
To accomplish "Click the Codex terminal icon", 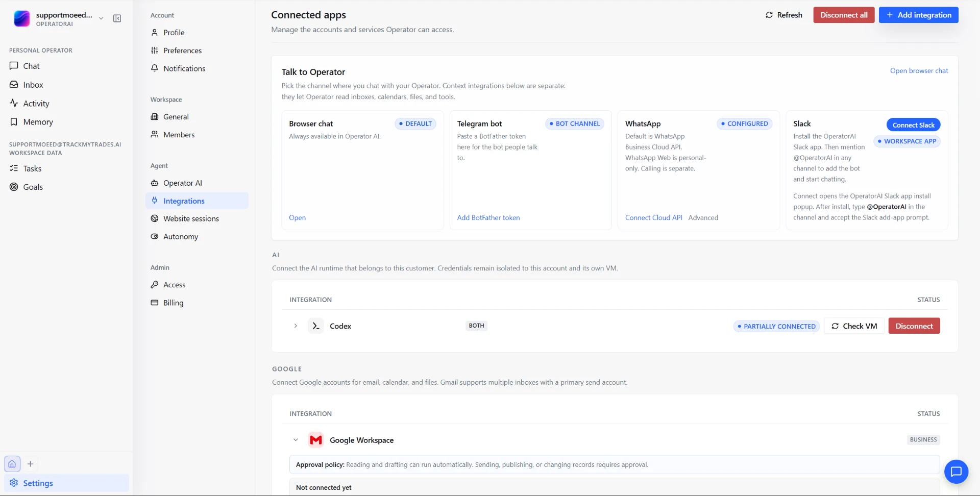I will (316, 326).
